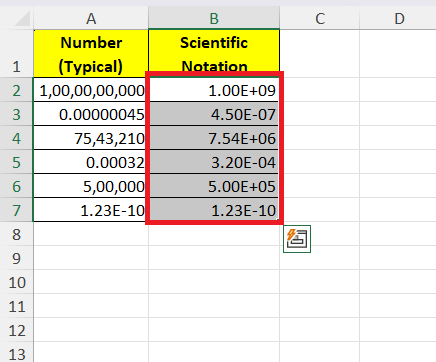Image resolution: width=436 pixels, height=362 pixels.
Task: Select cell containing 1,00,00,00,000
Action: tap(91, 90)
